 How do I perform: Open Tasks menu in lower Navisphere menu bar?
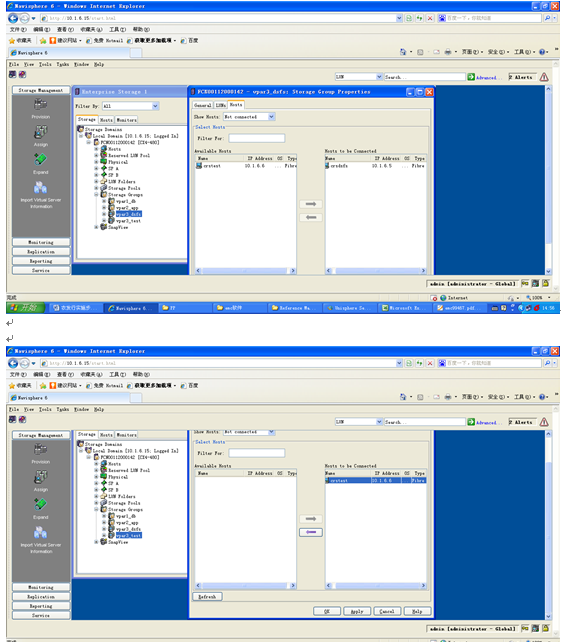(63, 409)
